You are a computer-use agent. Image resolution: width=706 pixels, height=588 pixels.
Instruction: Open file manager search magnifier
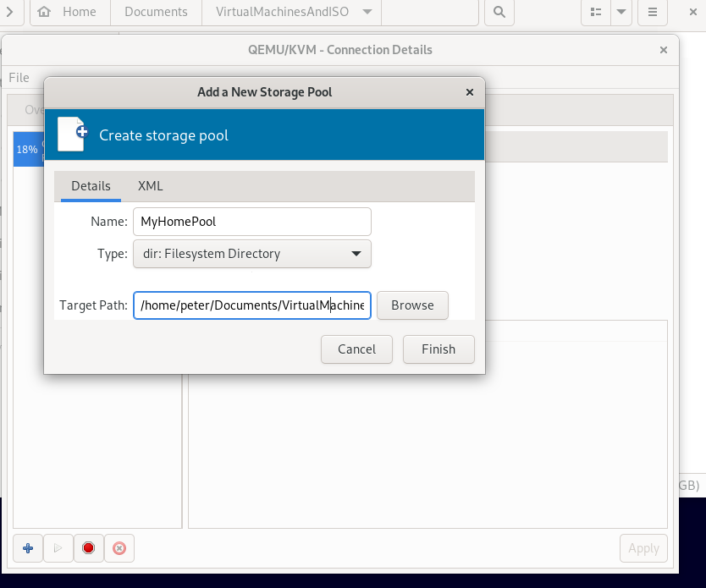(499, 12)
